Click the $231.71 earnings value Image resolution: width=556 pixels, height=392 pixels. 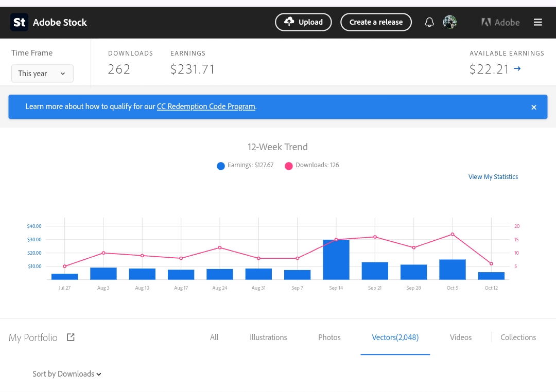click(x=193, y=69)
